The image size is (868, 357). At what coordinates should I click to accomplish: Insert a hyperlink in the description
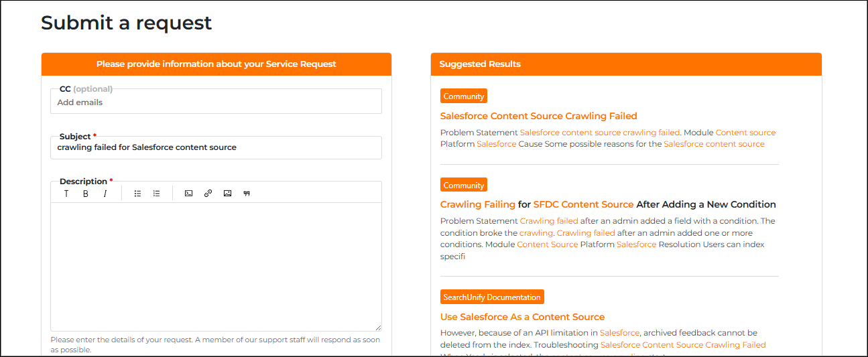(208, 194)
